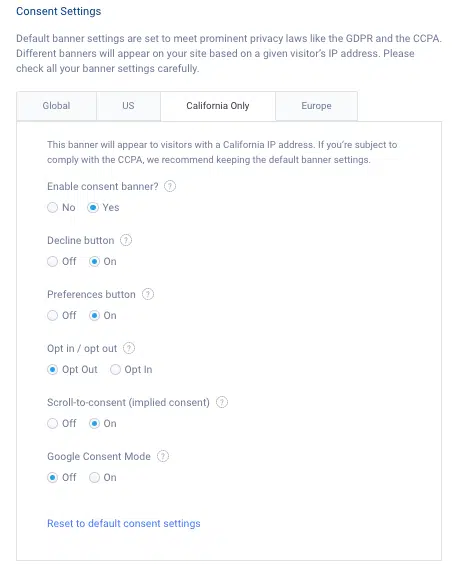
Task: Click Scroll-to-consent help question mark
Action: (x=222, y=402)
